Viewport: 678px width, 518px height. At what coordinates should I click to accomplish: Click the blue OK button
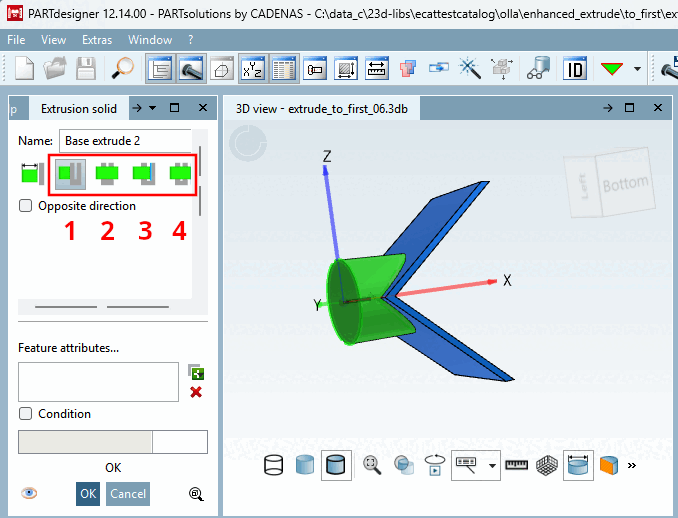[88, 494]
